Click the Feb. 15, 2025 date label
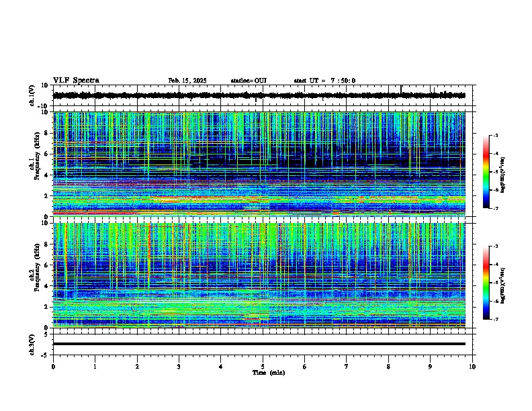This screenshot has width=532, height=411. (x=187, y=81)
